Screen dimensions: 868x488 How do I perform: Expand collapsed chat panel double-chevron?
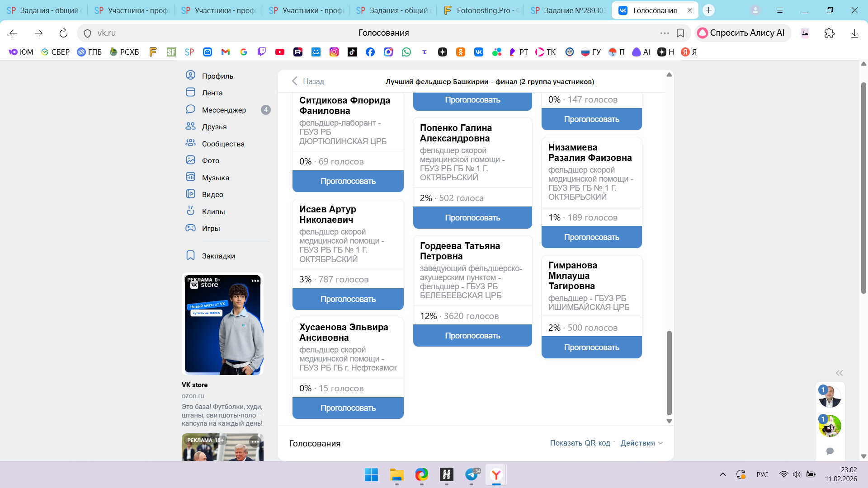coord(839,373)
